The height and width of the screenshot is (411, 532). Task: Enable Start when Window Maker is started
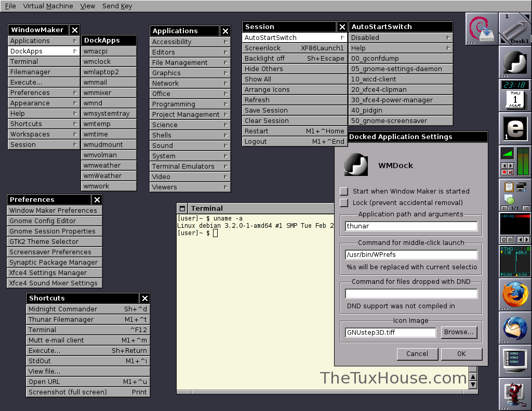[344, 191]
